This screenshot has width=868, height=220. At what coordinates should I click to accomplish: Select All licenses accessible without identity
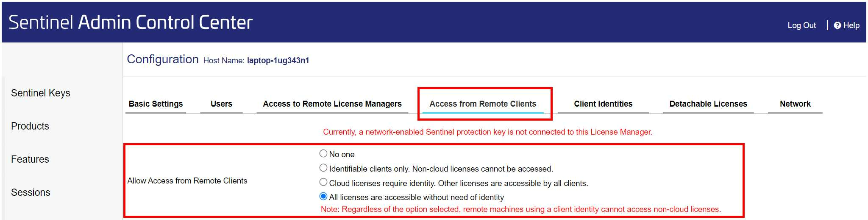[323, 196]
